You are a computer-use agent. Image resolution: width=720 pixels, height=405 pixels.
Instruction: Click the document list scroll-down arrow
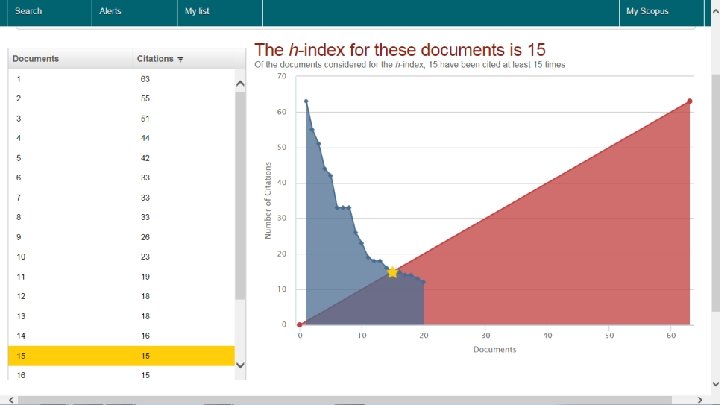(x=240, y=365)
